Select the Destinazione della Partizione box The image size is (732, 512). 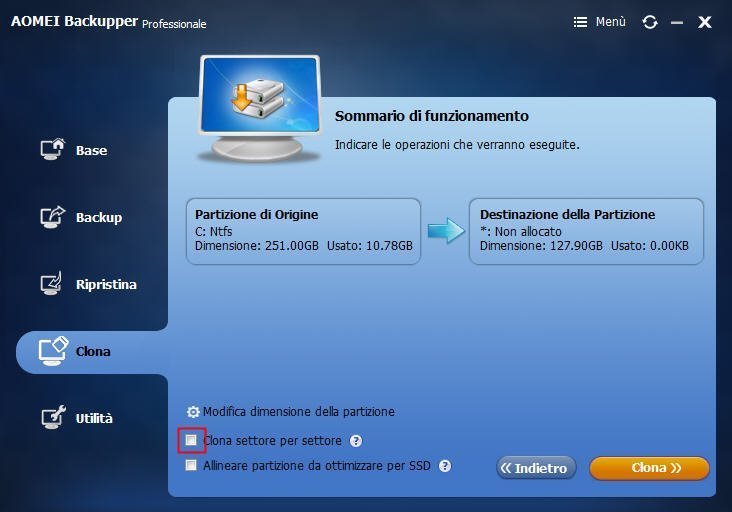click(x=586, y=231)
